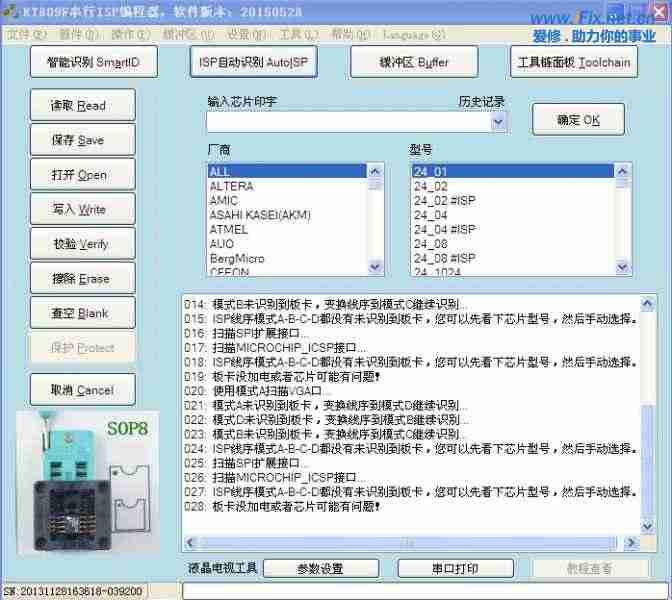The height and width of the screenshot is (600, 672).
Task: Select model 24_02 in the 型号 list
Action: [513, 186]
